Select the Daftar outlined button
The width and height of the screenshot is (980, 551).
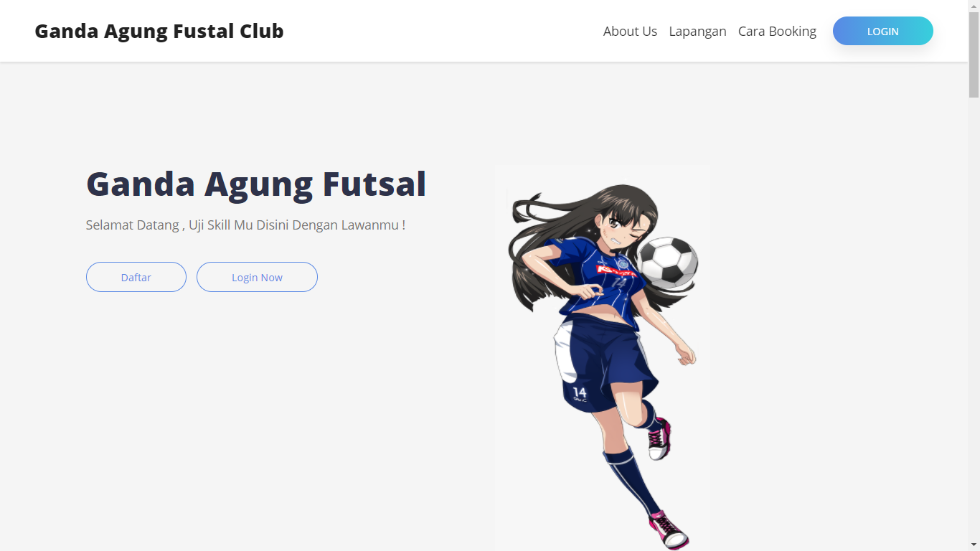[x=136, y=277]
